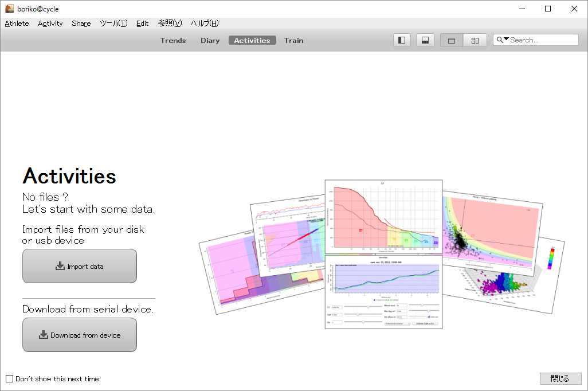Enable Don't show this next time

10,378
